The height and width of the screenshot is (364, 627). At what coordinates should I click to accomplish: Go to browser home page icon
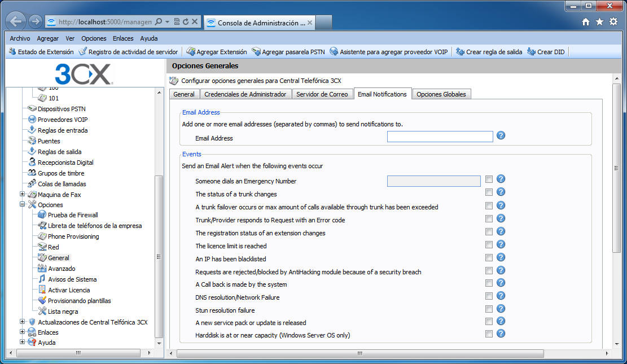(586, 22)
